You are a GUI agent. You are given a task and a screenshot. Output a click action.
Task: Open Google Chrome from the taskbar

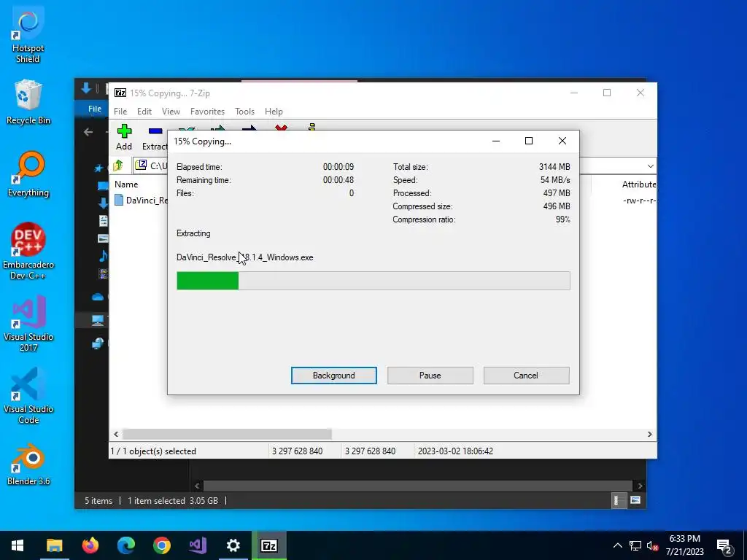click(161, 545)
